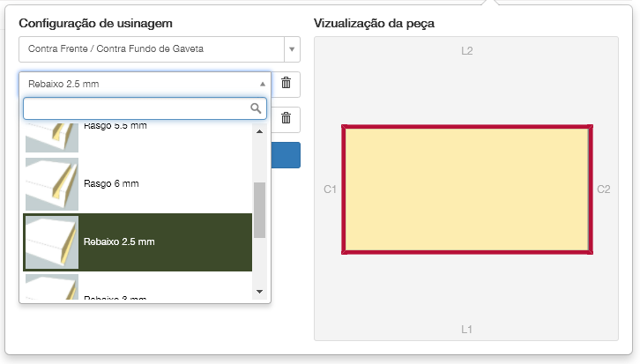Choose the highlighted Rebaixo 2.5 mm option

coord(138,242)
